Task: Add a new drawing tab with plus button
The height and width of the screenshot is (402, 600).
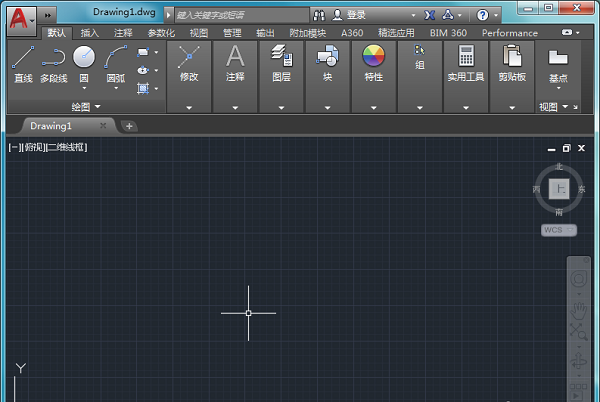Action: point(129,126)
